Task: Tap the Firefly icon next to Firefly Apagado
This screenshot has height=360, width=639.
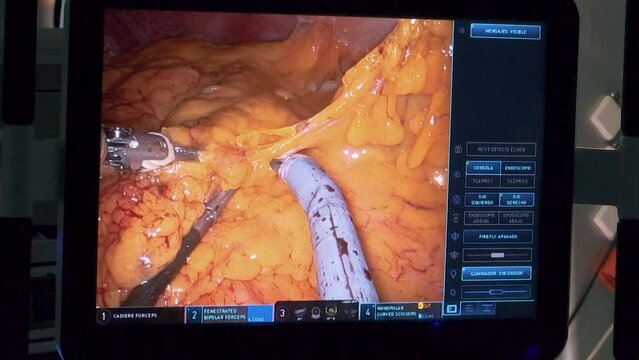Action: coord(455,236)
